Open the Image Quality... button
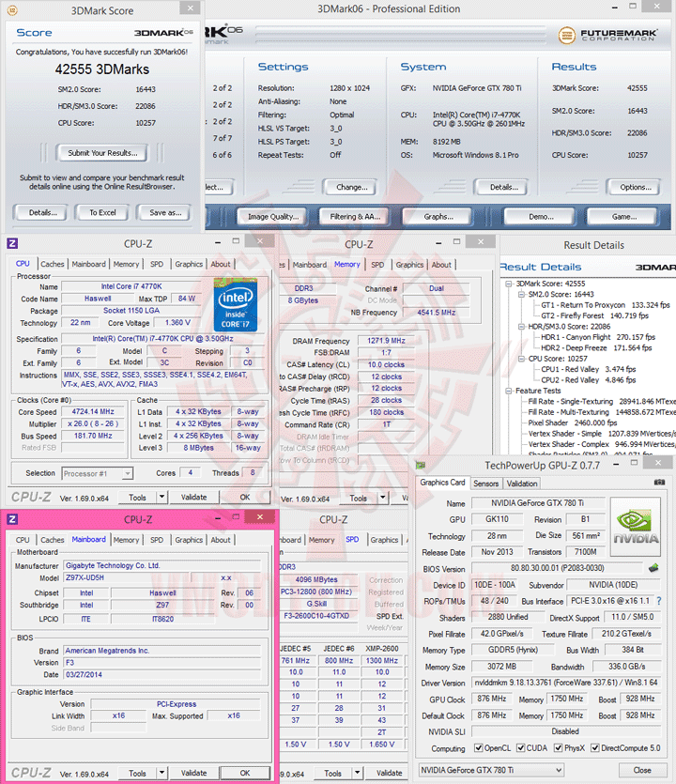This screenshot has height=784, width=676. tap(273, 217)
